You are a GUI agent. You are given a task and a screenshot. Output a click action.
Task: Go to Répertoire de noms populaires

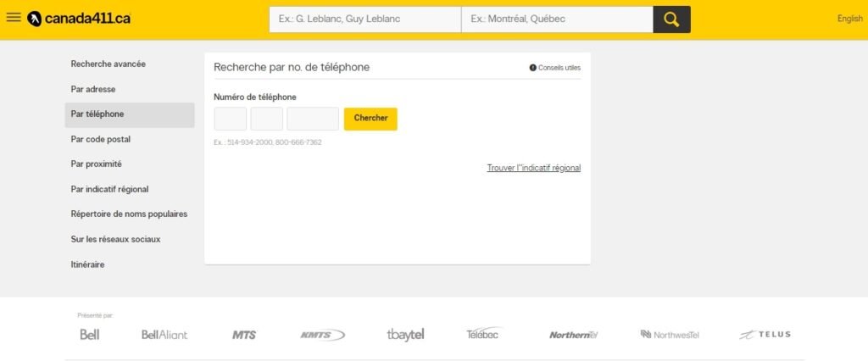[x=129, y=214]
